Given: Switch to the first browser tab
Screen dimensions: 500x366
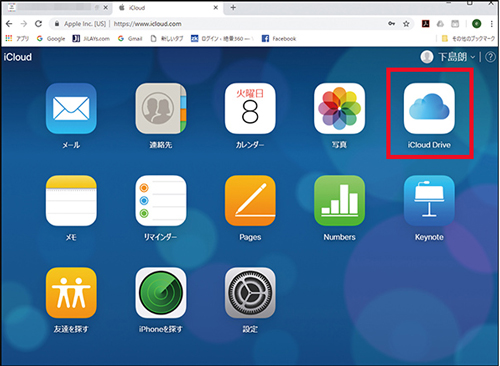Looking at the screenshot, I should pos(58,8).
